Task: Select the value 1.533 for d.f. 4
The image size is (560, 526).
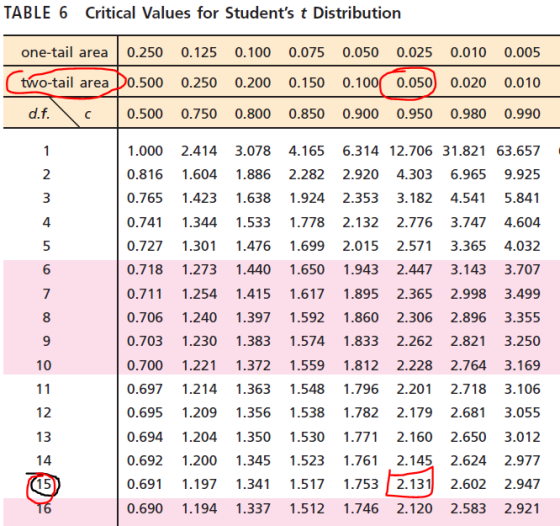Action: [252, 222]
